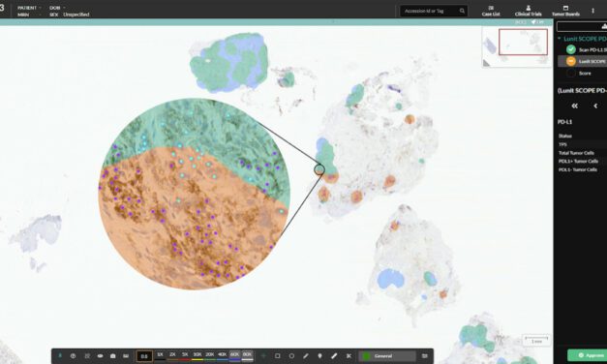Set magnification to 40X
Screen dimensions: 607x364
[223, 355]
